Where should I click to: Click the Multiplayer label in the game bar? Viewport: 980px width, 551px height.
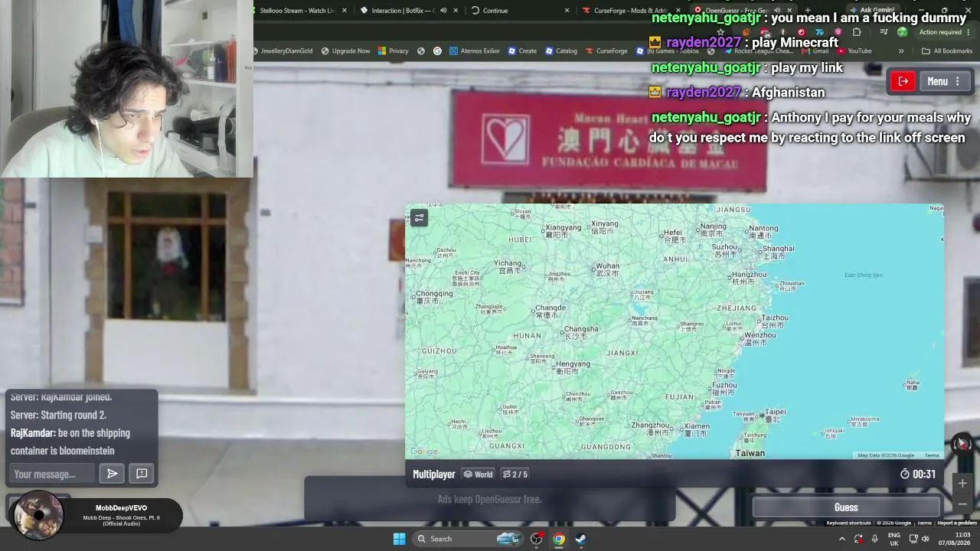point(434,474)
